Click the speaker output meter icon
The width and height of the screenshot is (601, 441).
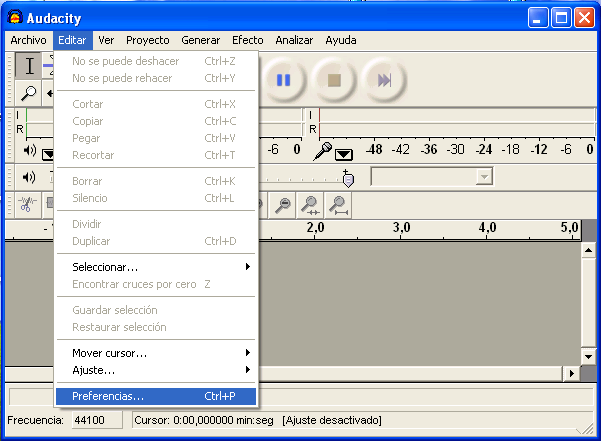[29, 150]
